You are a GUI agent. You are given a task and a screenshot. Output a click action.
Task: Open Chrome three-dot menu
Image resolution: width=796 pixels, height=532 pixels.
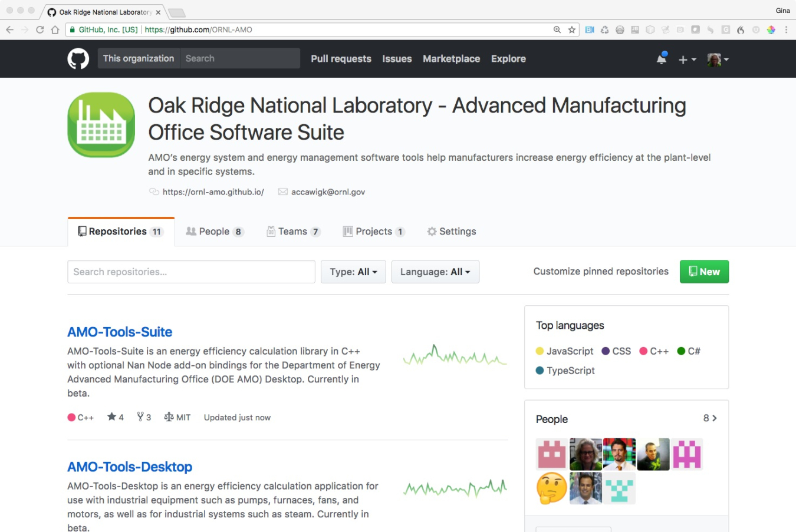(x=786, y=29)
